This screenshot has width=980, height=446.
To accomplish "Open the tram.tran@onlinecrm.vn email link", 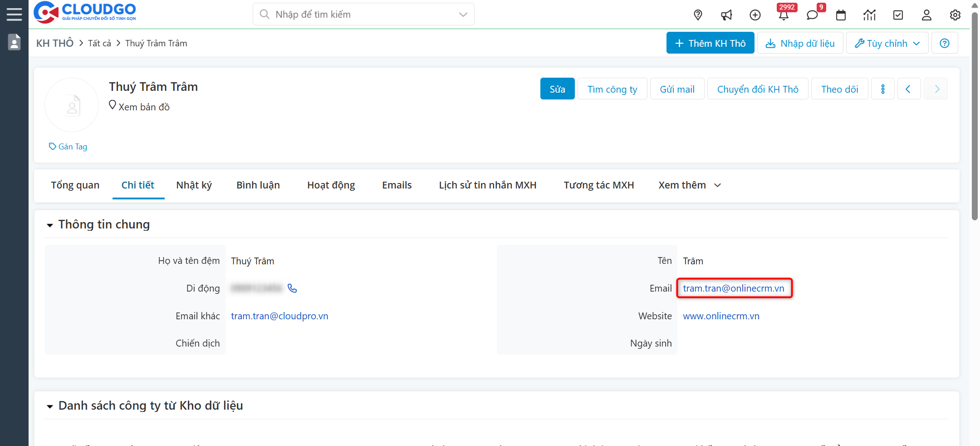I will [x=734, y=288].
